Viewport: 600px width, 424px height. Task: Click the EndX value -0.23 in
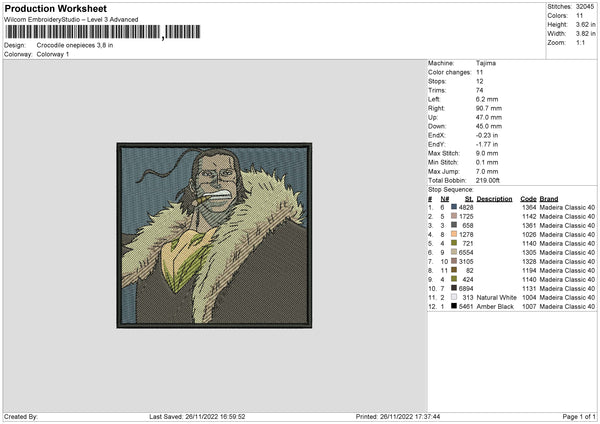point(487,135)
